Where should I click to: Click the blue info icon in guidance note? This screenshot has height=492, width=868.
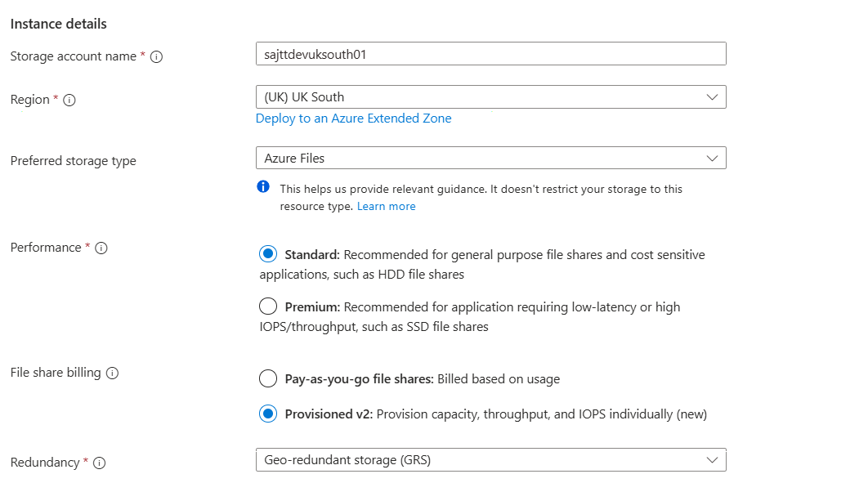click(263, 187)
